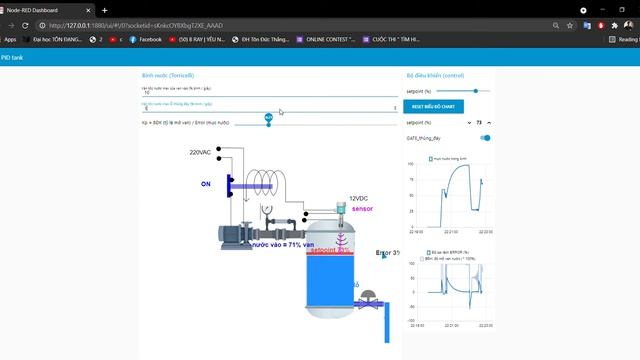Screen dimensions: 640x360
Task: Click the browser address bar URL
Action: click(136, 26)
